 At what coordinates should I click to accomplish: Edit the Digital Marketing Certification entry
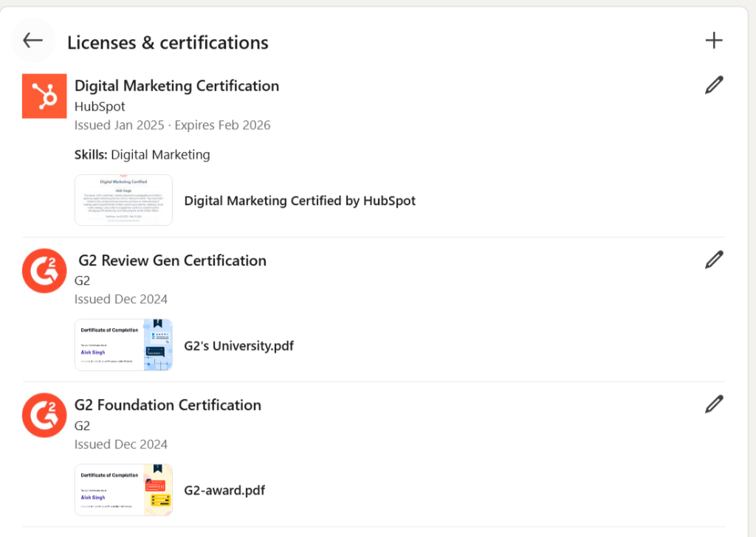point(713,86)
